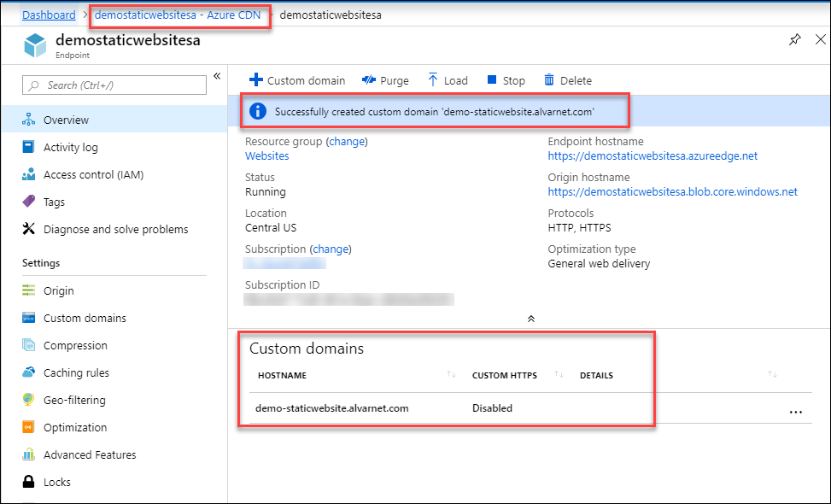
Task: Open the Origin settings page
Action: pyautogui.click(x=114, y=290)
